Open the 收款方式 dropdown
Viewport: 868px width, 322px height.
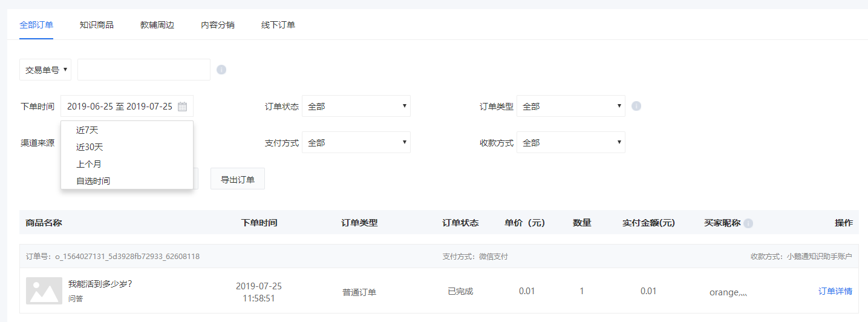[571, 143]
